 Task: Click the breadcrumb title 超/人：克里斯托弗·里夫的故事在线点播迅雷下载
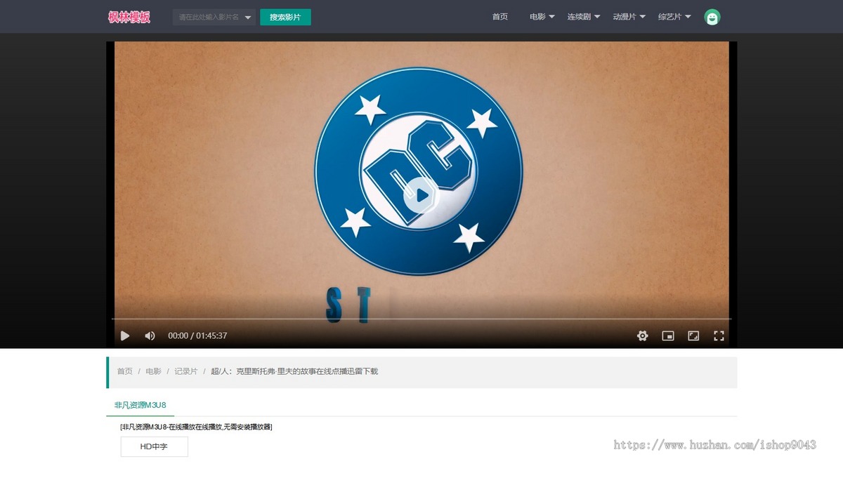[x=294, y=371]
